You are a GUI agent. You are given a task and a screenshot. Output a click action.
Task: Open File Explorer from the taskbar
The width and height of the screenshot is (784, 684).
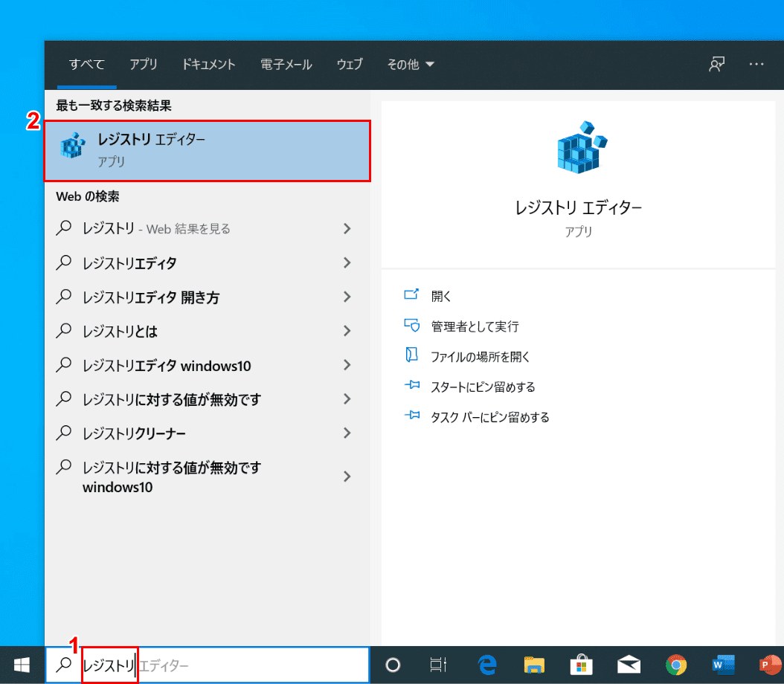point(534,665)
